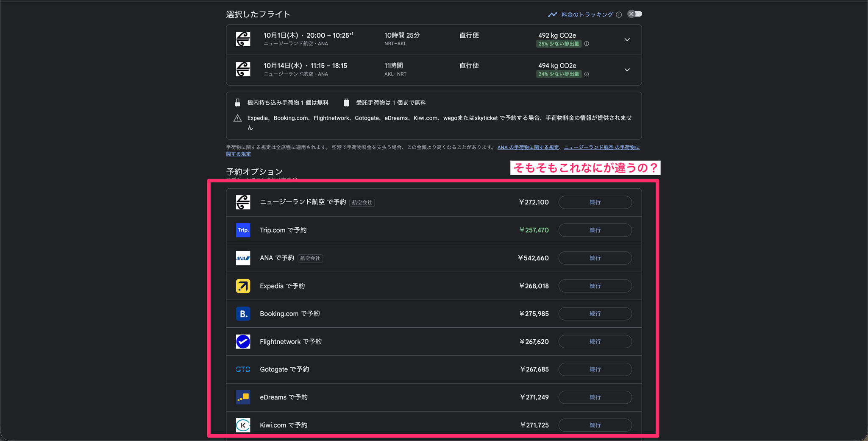Click the Flightnetwork checkmark logo
The image size is (868, 441).
click(243, 341)
